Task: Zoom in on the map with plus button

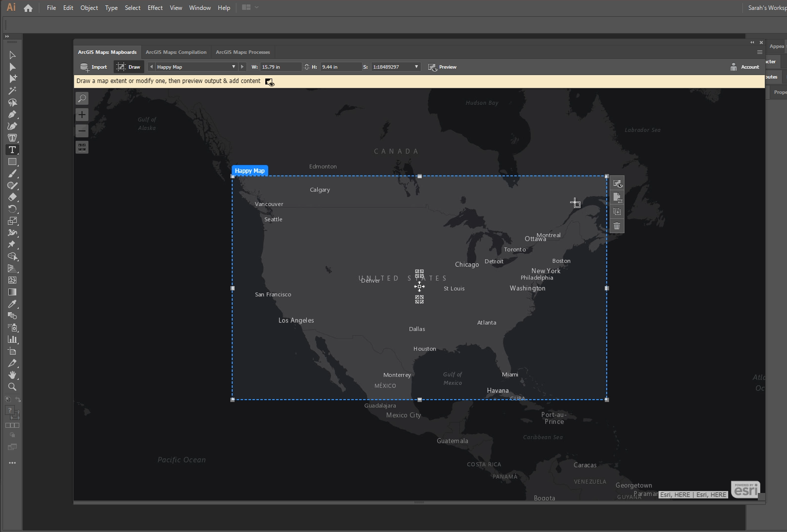Action: click(82, 115)
